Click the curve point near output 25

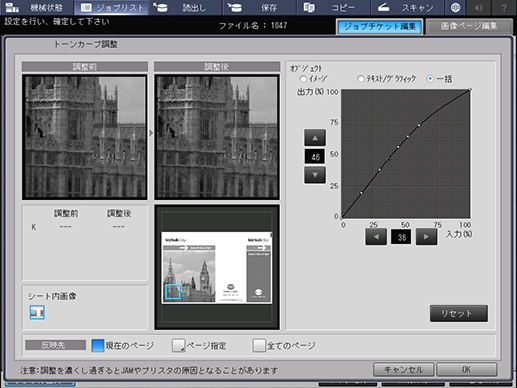click(x=361, y=193)
